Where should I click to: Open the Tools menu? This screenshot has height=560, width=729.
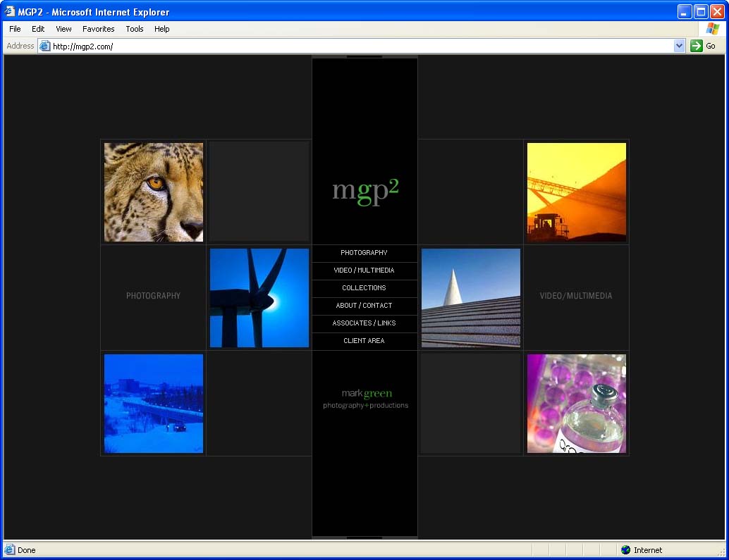pos(134,29)
